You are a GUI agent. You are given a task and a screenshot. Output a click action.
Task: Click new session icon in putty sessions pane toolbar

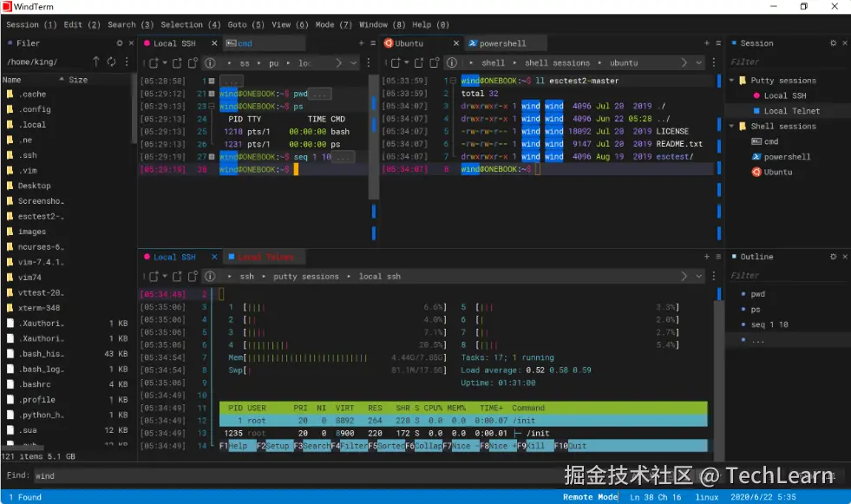[x=154, y=277]
